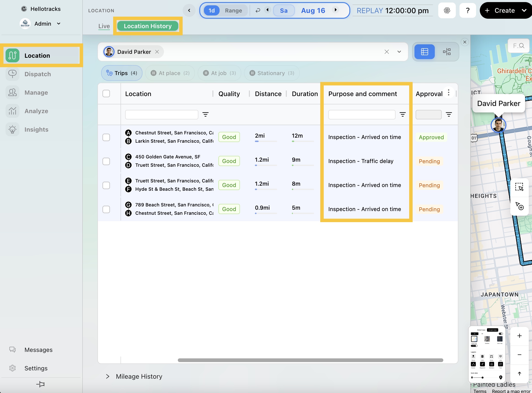
Task: Click the Create button
Action: [504, 10]
